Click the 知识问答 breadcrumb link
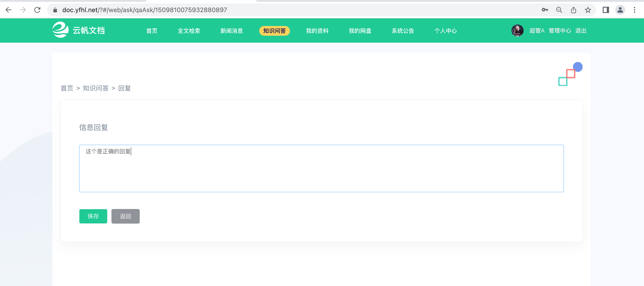The height and width of the screenshot is (286, 644). pos(96,88)
